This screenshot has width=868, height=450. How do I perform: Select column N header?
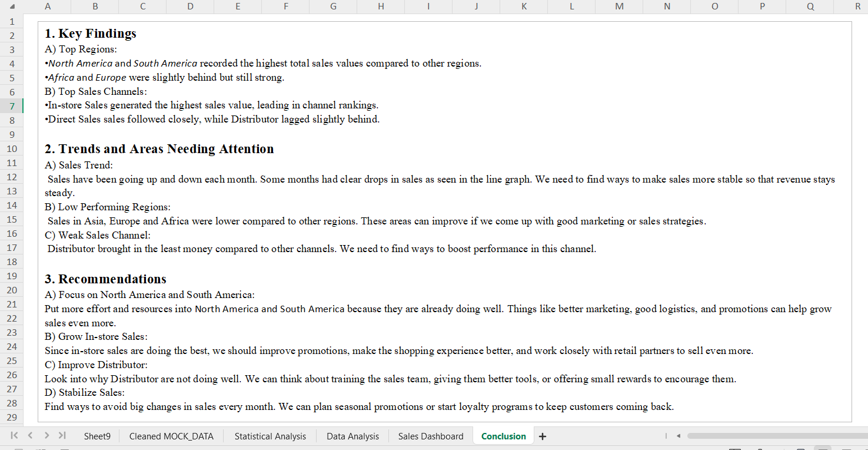tap(667, 6)
